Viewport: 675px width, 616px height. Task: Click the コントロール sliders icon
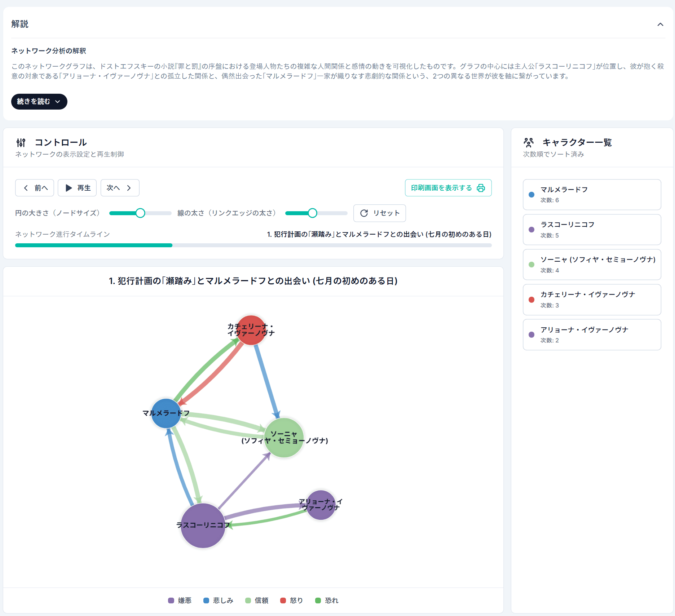pyautogui.click(x=21, y=143)
